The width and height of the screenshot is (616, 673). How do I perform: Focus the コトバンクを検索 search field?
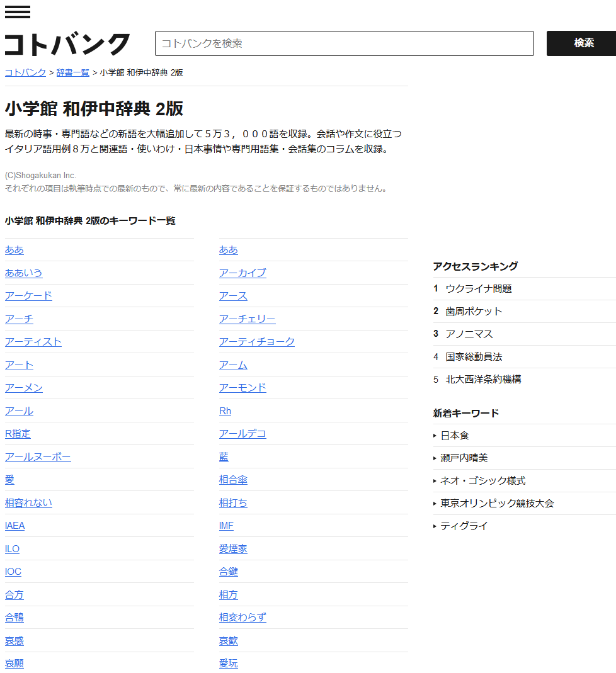pyautogui.click(x=345, y=43)
